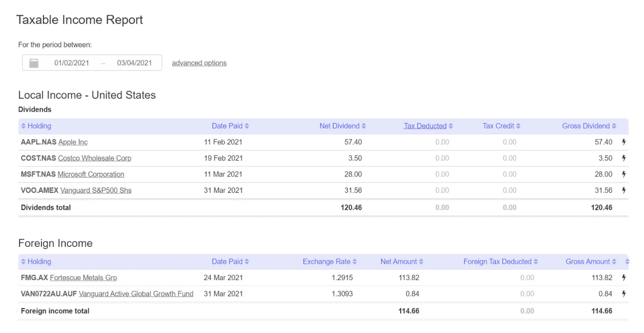This screenshot has width=644, height=333.
Task: Click foreign net total 114.66
Action: 409,311
